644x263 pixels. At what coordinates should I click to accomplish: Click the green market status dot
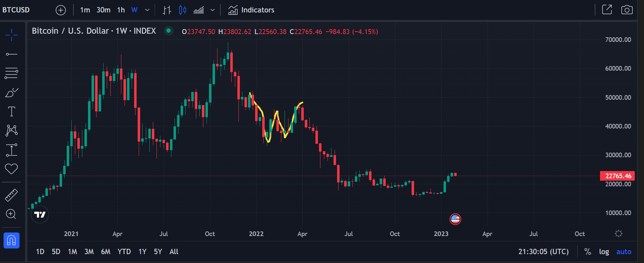(x=169, y=31)
